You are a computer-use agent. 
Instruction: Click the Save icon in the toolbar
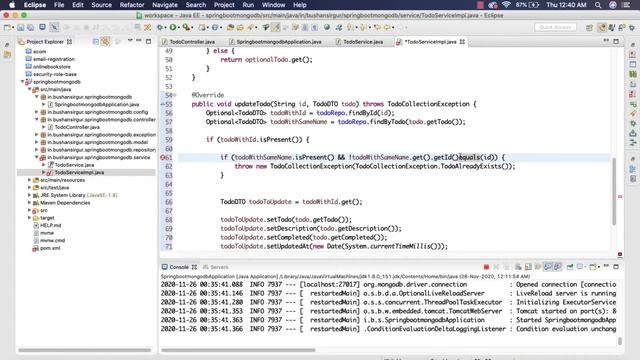[20, 27]
